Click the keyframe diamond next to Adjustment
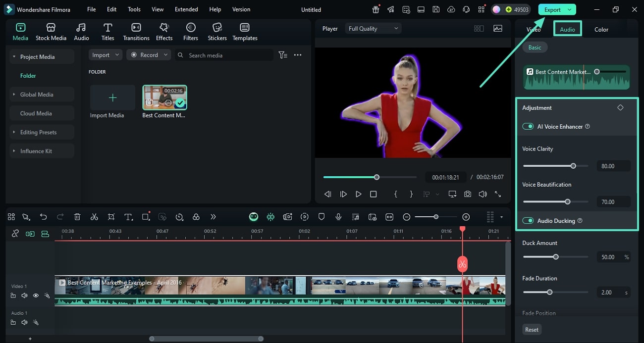Viewport: 644px width, 343px height. [x=620, y=107]
